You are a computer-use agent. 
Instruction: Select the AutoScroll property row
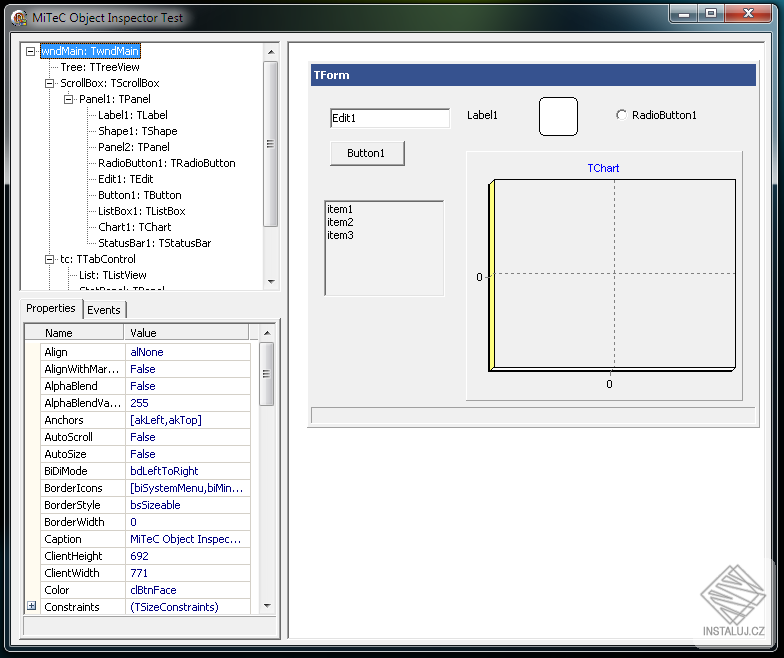pos(145,437)
